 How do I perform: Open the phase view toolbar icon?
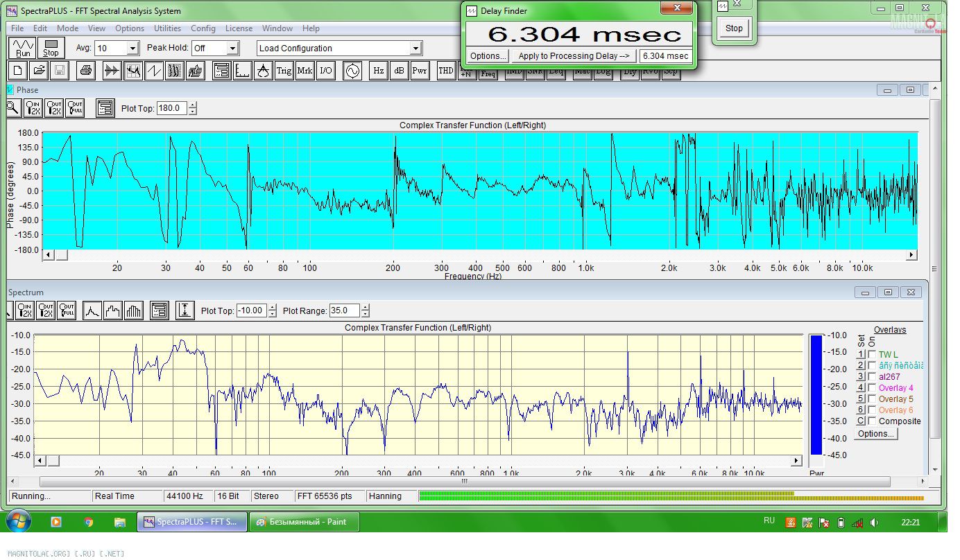(x=153, y=70)
